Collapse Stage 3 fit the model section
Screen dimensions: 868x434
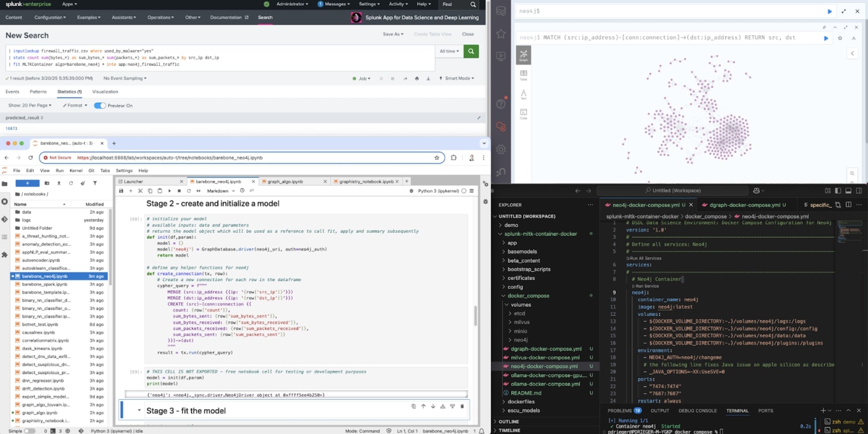coord(139,411)
